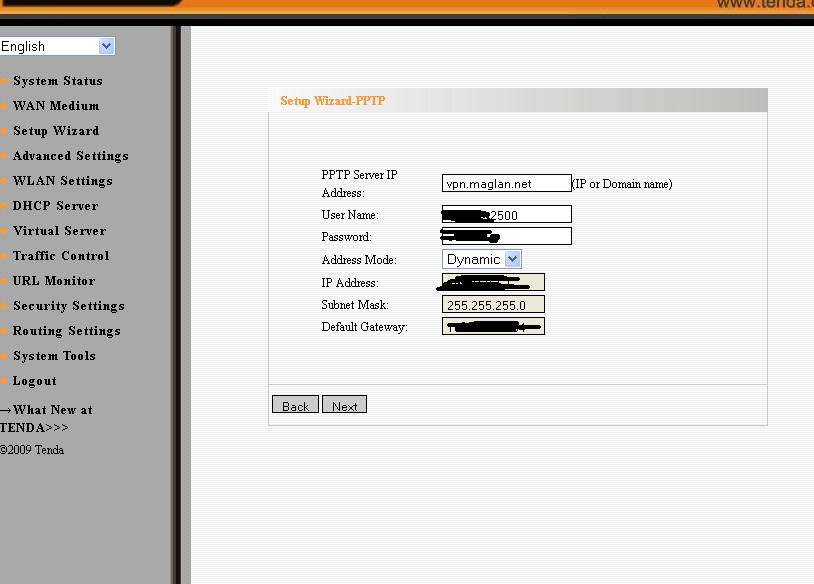Click the PPTP Server IP Address field

point(506,184)
